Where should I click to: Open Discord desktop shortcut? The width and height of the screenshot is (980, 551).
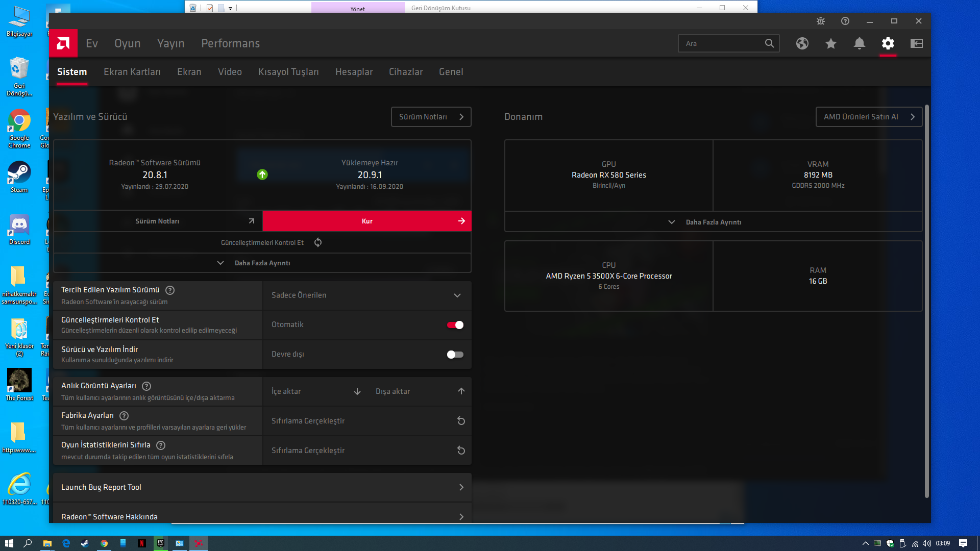pos(19,229)
